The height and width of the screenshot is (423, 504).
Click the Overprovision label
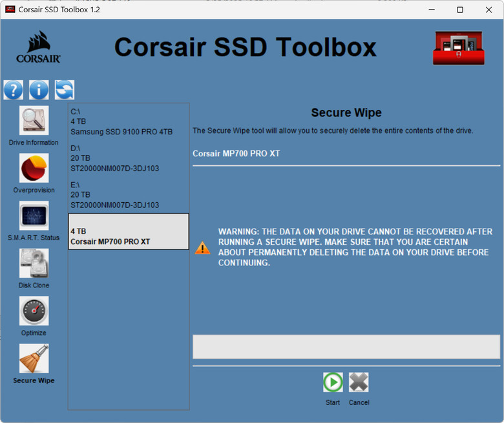tap(34, 190)
